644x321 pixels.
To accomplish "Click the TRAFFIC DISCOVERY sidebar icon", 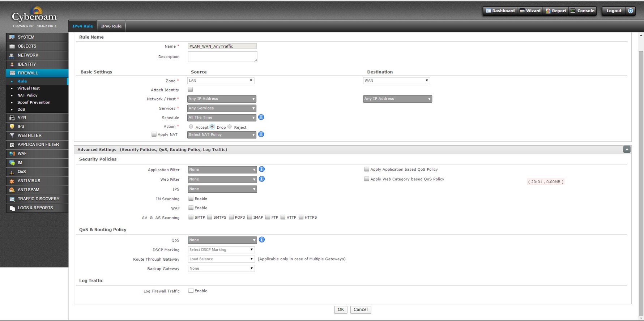I will coord(12,199).
